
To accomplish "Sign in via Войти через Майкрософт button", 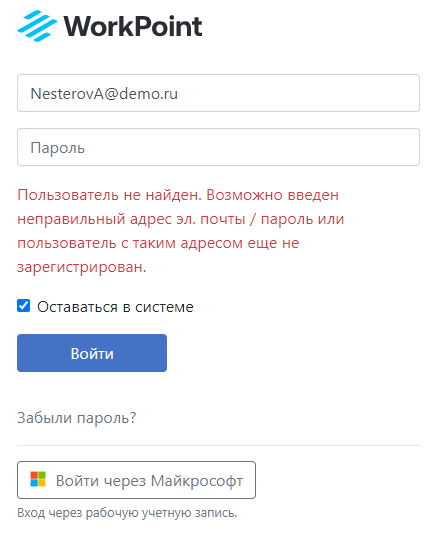I will click(136, 480).
